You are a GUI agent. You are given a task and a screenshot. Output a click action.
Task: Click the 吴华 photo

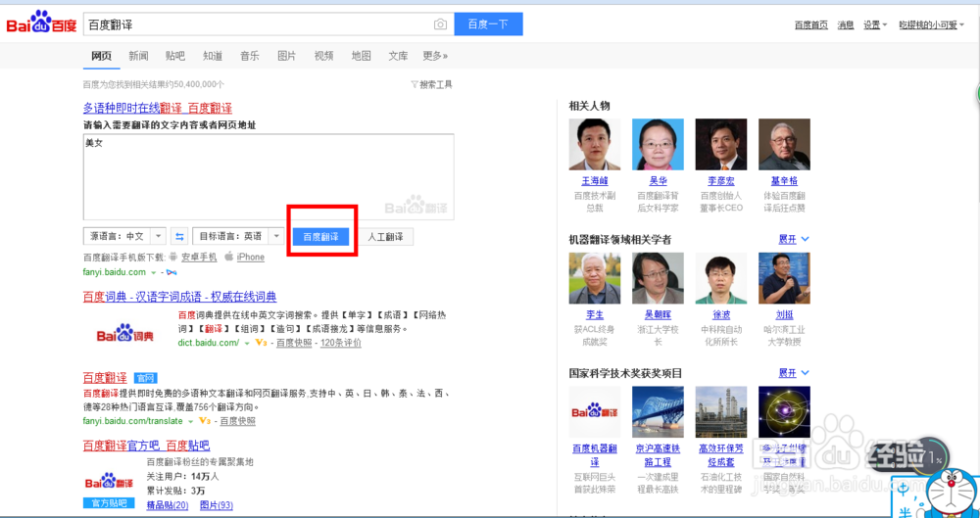pos(658,144)
